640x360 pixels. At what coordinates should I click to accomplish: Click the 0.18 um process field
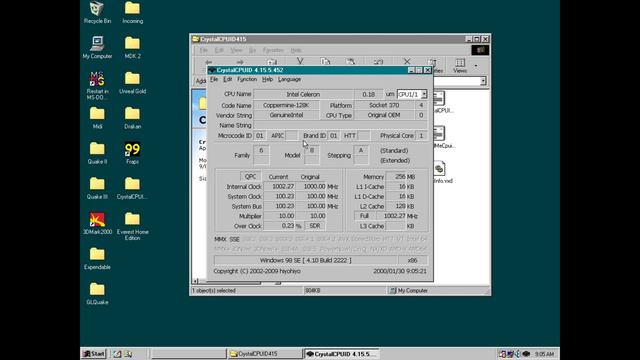(x=369, y=94)
